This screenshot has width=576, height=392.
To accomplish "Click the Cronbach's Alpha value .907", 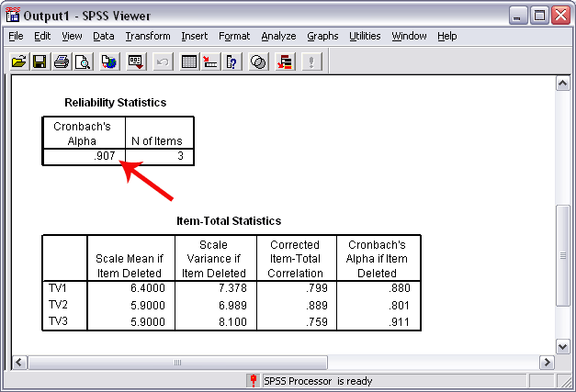I will (x=105, y=156).
